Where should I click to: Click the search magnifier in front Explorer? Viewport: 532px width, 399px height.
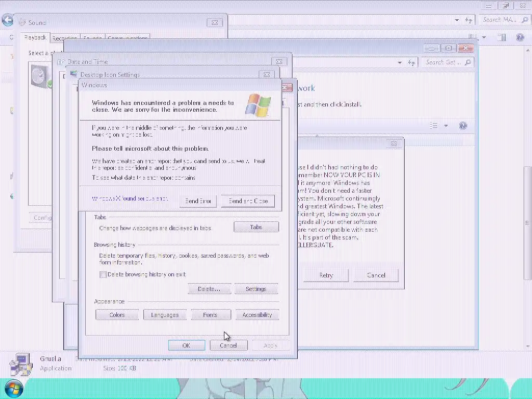click(468, 62)
